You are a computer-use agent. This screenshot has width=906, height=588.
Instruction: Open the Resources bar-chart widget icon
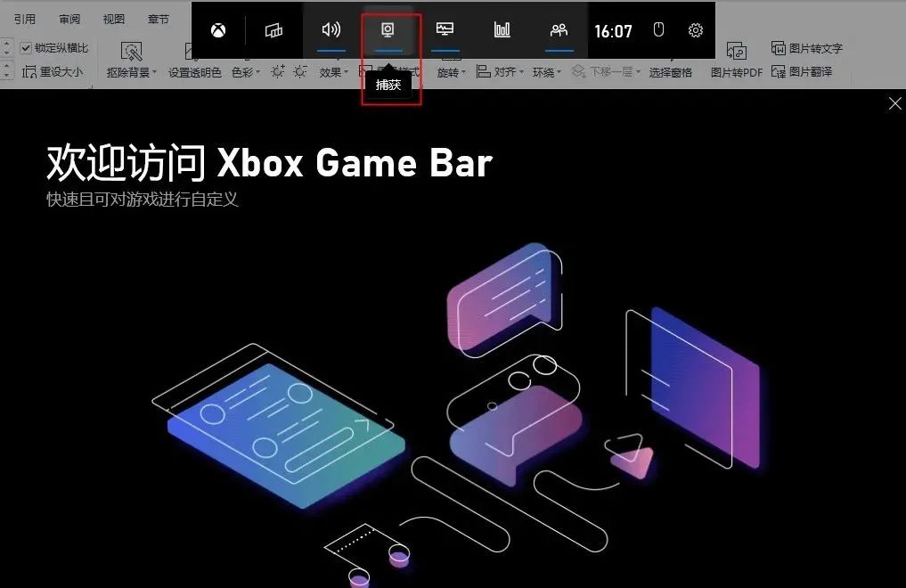[502, 29]
